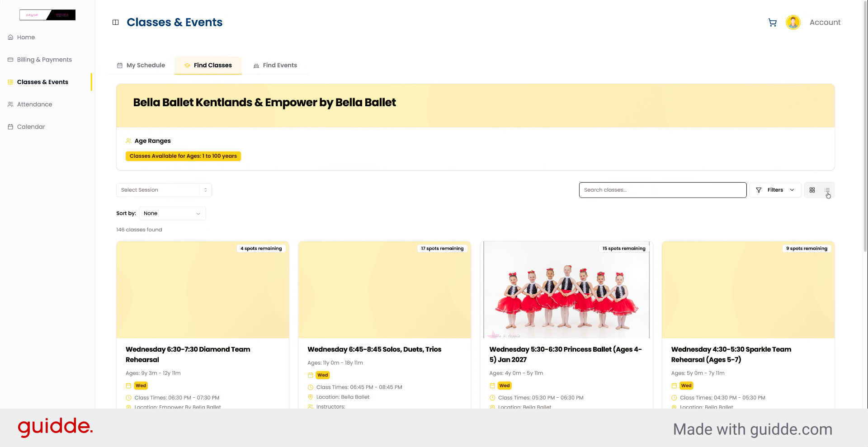Screen dimensions: 868x447
Task: Click the '17 spots remaining' badge
Action: [x=442, y=249]
